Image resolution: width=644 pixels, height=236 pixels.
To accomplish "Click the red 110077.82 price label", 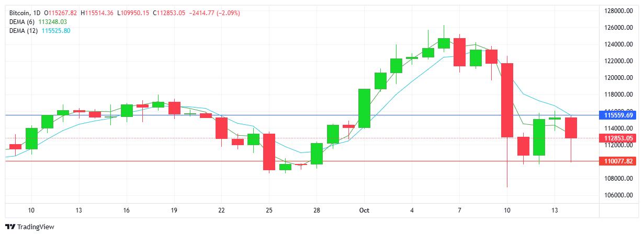I will [619, 162].
